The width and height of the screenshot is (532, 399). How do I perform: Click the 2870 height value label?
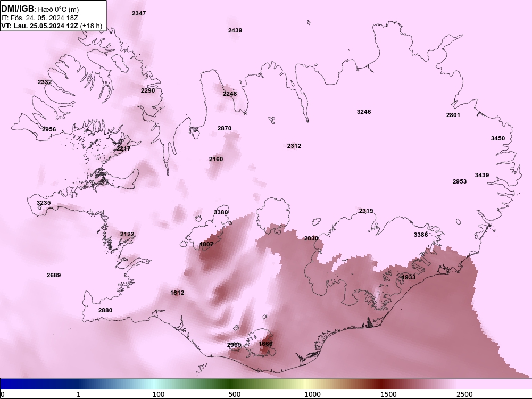[225, 128]
